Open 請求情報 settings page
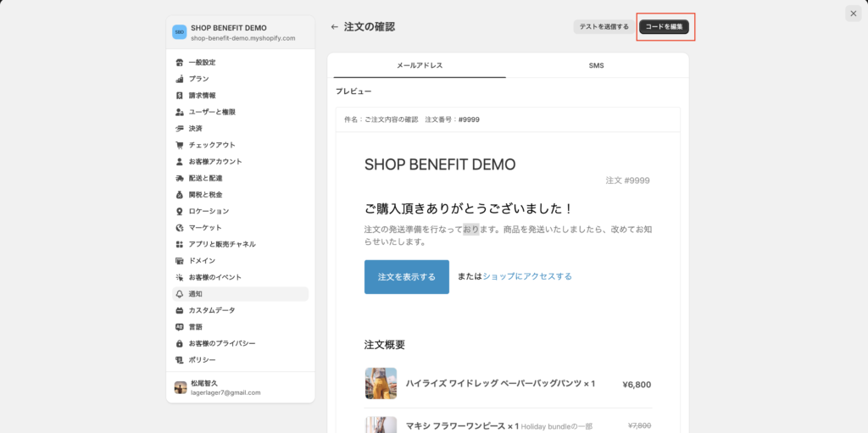This screenshot has height=433, width=868. tap(240, 95)
